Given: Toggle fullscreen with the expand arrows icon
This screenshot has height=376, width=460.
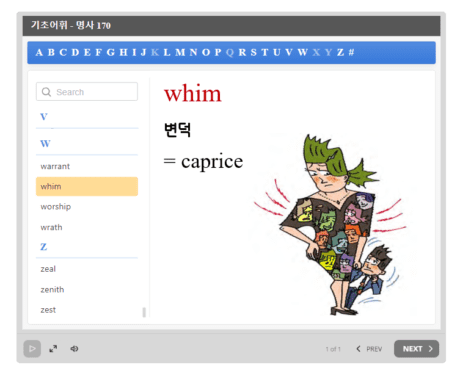Looking at the screenshot, I should [x=53, y=349].
